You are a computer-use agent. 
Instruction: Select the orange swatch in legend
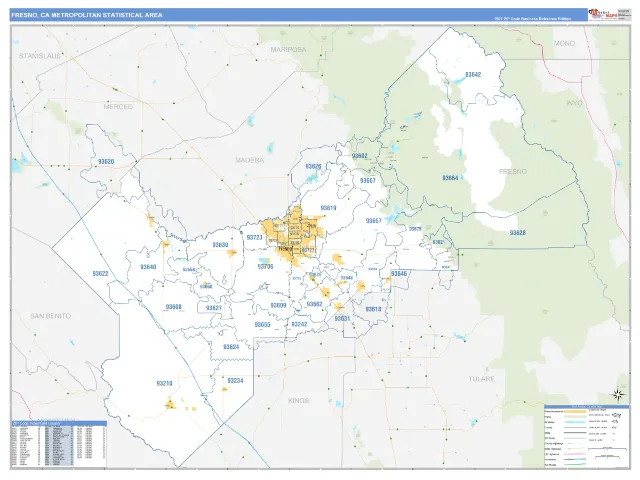click(576, 411)
